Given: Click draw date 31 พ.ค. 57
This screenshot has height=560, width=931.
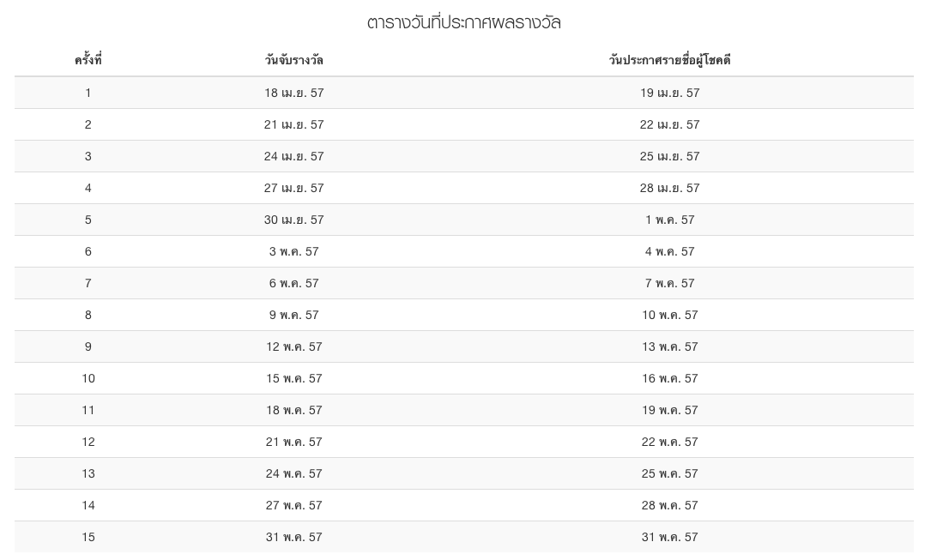Looking at the screenshot, I should (x=294, y=537).
